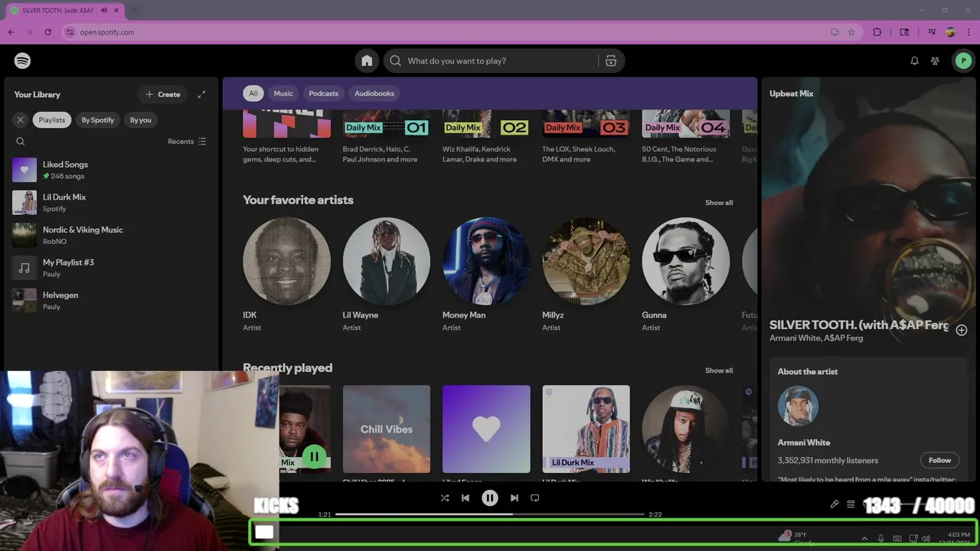Filter library by Playlists

click(x=52, y=119)
